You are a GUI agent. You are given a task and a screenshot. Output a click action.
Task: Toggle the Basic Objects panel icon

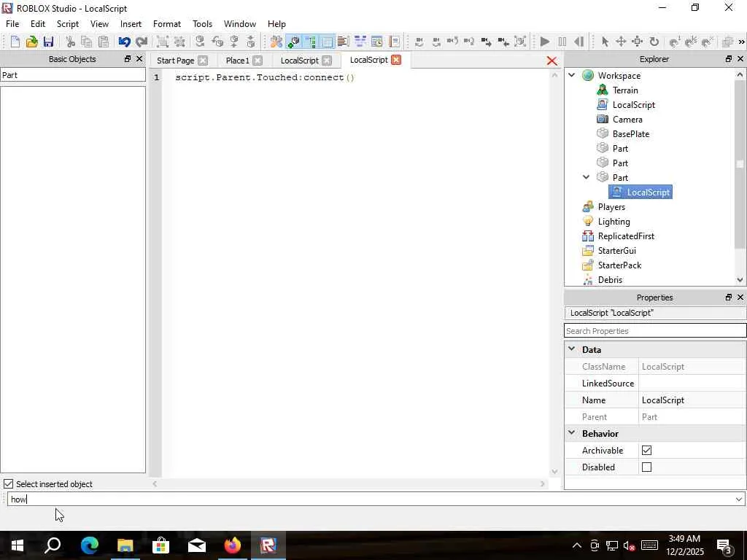[294, 42]
